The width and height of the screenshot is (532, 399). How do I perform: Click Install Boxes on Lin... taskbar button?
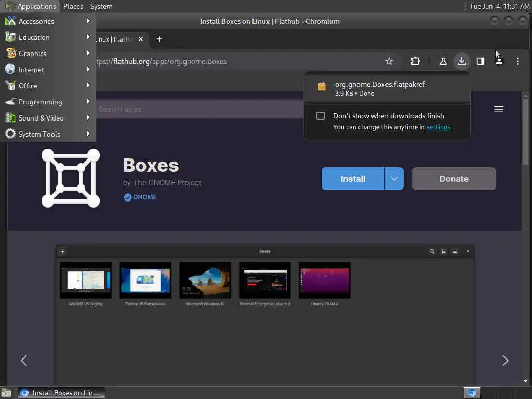61,393
